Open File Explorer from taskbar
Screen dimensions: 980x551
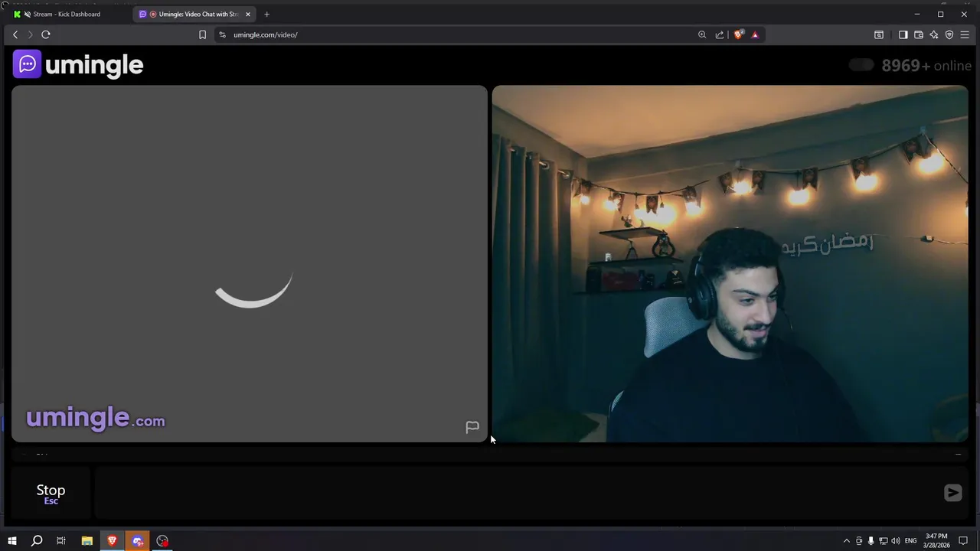click(x=87, y=541)
